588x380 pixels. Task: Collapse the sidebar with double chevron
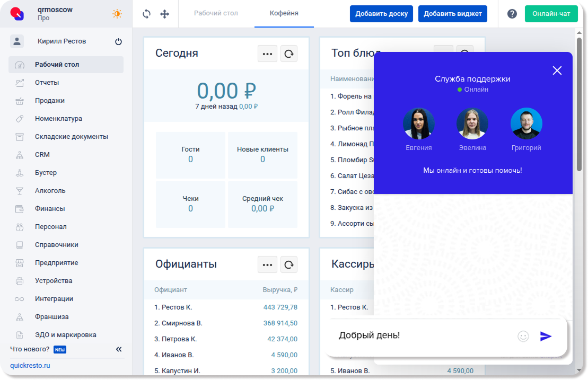(x=119, y=349)
